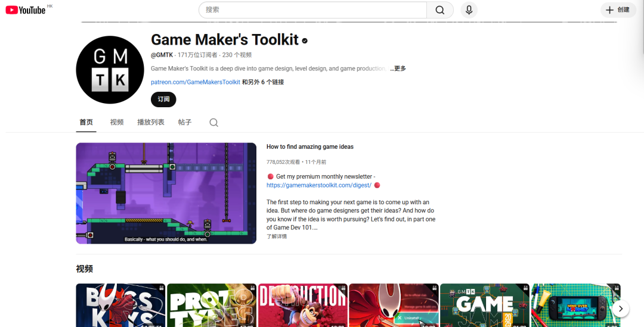Screen dimensions: 644x327
Task: Go to the 首页 tab
Action: (86, 122)
